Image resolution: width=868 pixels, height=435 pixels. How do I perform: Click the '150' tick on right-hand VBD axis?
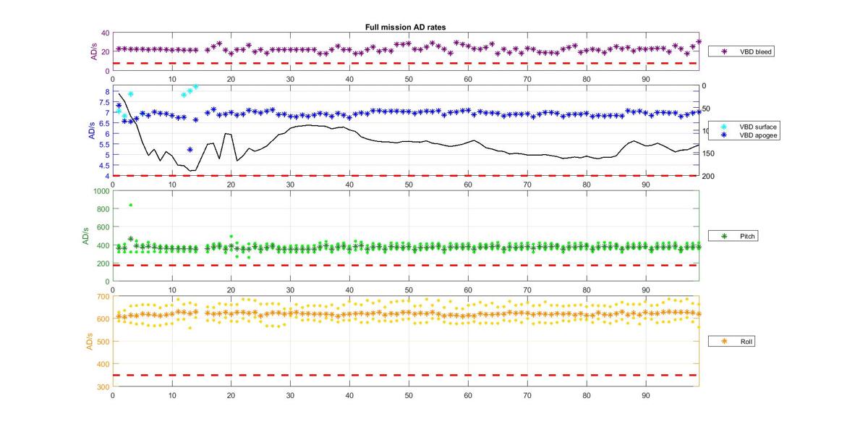[x=708, y=153]
